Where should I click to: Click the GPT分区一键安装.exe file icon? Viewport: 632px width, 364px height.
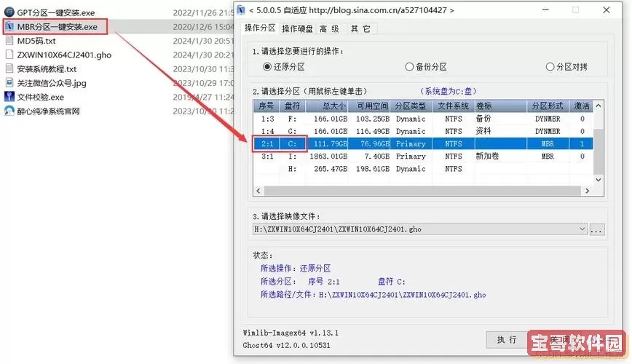(x=9, y=12)
